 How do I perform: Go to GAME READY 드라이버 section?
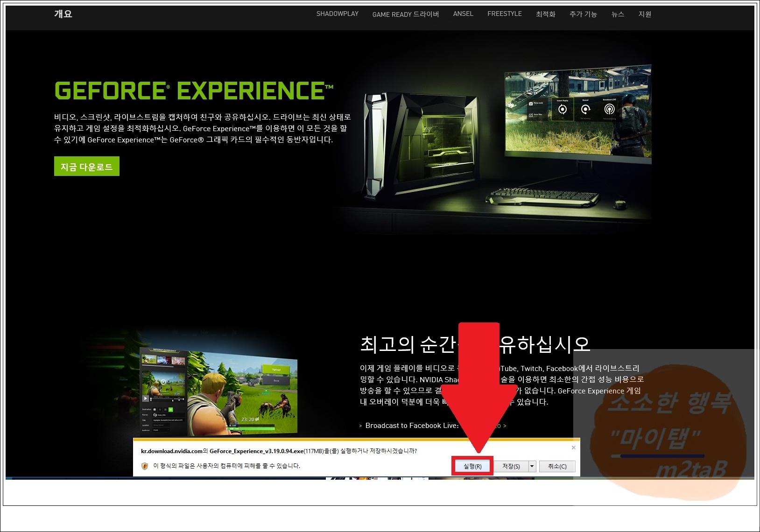click(405, 14)
